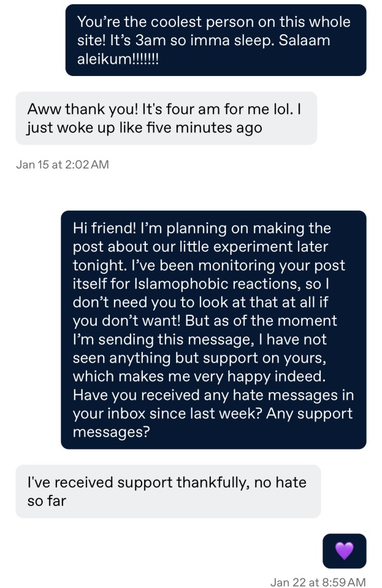Click "just woke up like five minutes ago" line
382x588 pixels.
pyautogui.click(x=145, y=128)
